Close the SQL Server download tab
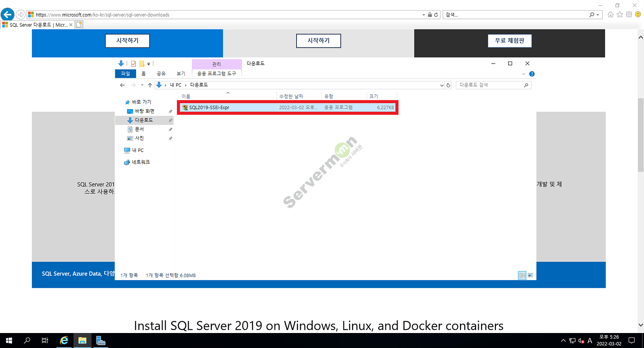Viewport: 644px width, 348px height. point(71,25)
